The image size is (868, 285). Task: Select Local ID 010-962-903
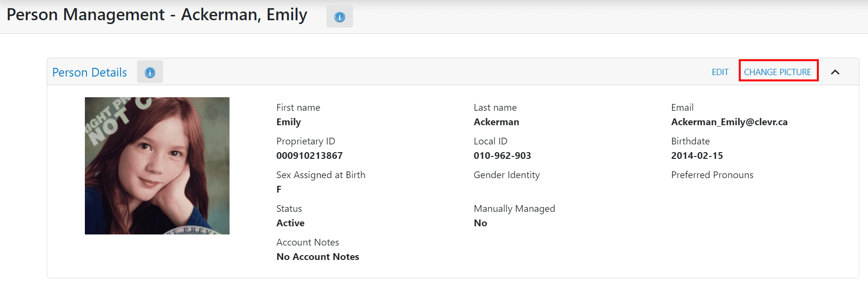pos(502,155)
